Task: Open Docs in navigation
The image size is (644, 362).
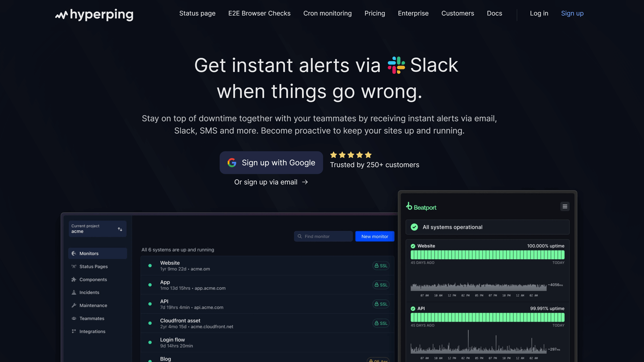Action: pyautogui.click(x=494, y=13)
